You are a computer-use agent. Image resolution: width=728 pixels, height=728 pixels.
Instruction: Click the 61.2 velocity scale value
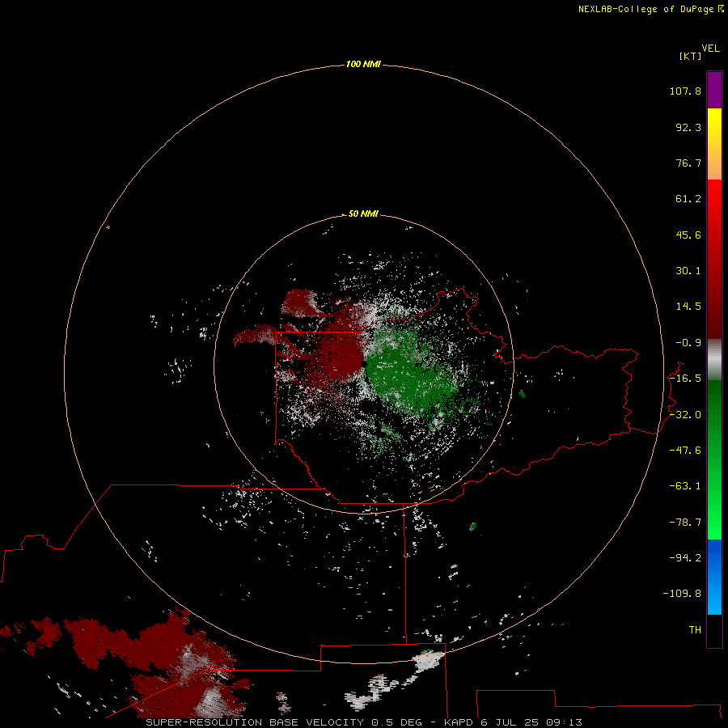tap(688, 199)
